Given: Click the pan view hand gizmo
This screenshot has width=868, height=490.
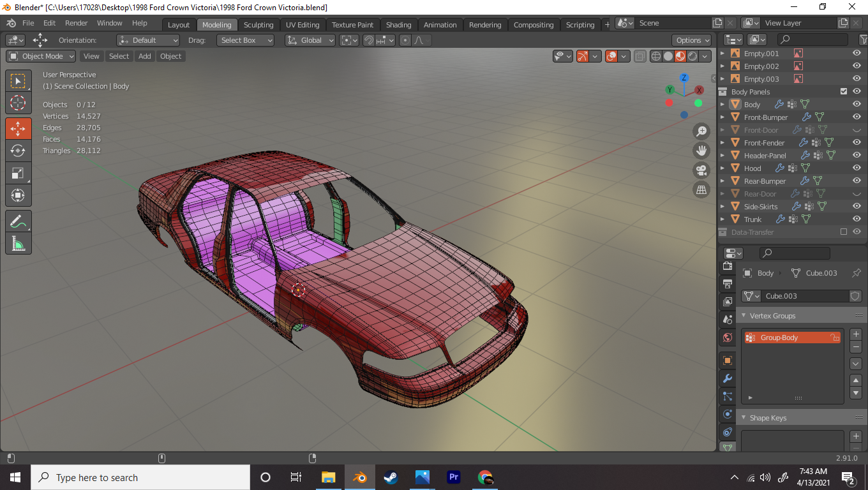Looking at the screenshot, I should point(701,151).
